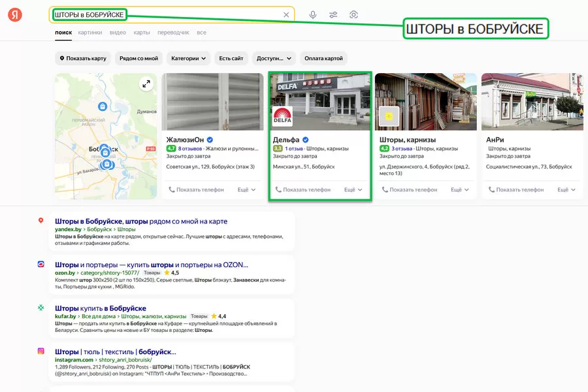Click the Instagram favicon beside the result

[x=41, y=351]
